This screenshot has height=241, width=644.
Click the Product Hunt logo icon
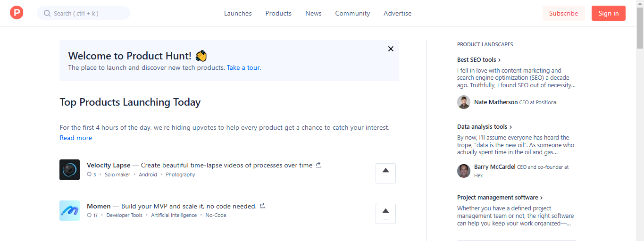point(17,13)
